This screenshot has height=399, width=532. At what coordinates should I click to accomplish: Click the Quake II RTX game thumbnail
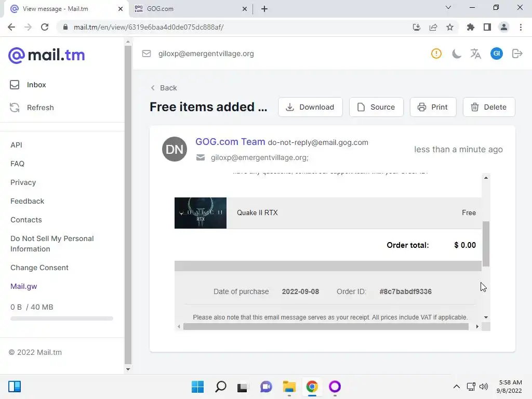201,213
